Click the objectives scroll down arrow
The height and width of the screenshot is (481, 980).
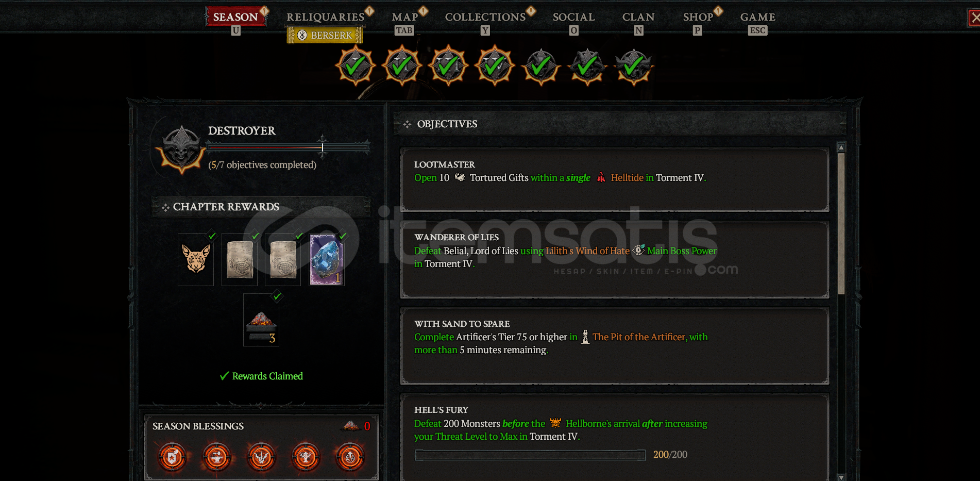tap(841, 477)
